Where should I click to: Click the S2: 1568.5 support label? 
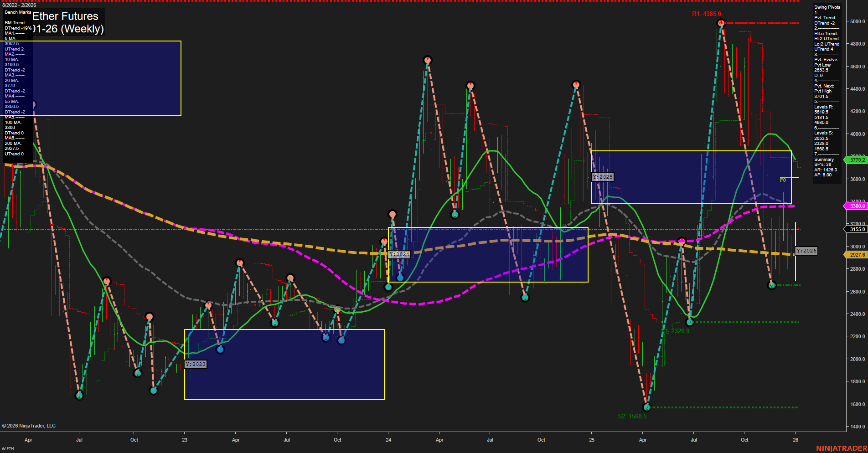click(633, 416)
